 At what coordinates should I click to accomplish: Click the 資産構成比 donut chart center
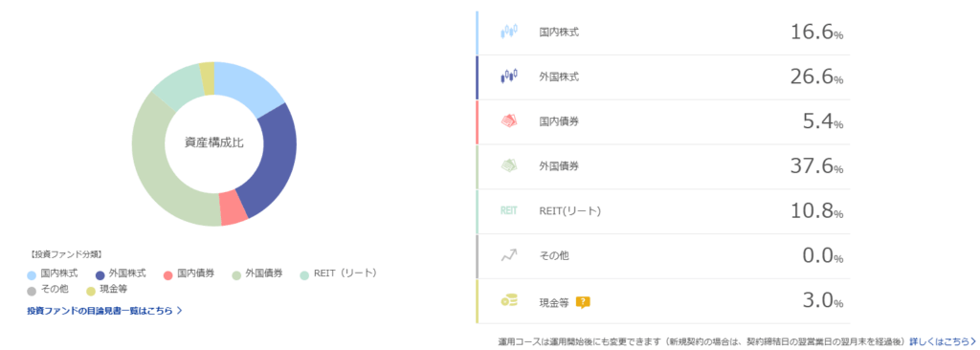pos(214,143)
